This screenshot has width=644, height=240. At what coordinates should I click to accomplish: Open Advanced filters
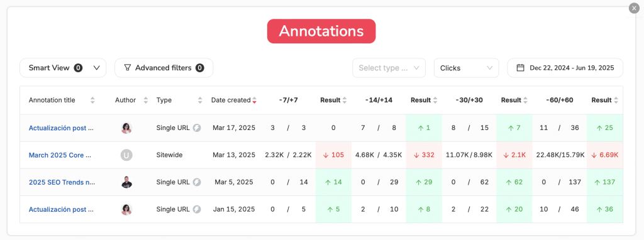[x=164, y=68]
